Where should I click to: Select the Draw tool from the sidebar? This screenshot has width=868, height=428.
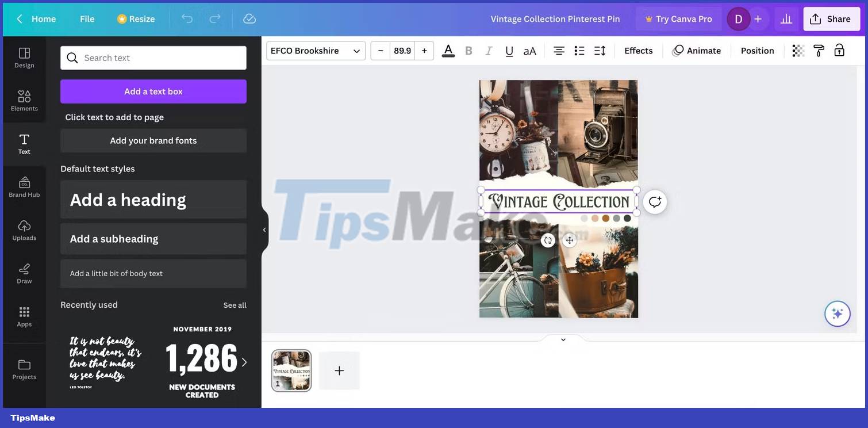[24, 273]
